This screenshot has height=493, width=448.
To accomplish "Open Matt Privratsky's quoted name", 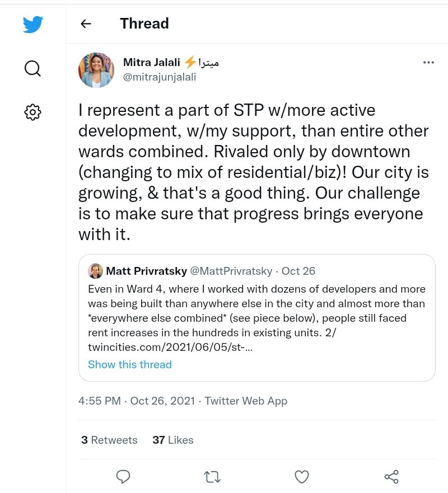I will click(147, 271).
